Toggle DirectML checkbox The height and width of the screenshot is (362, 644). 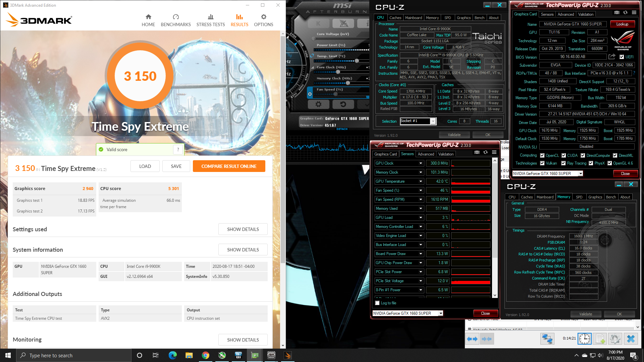[615, 156]
